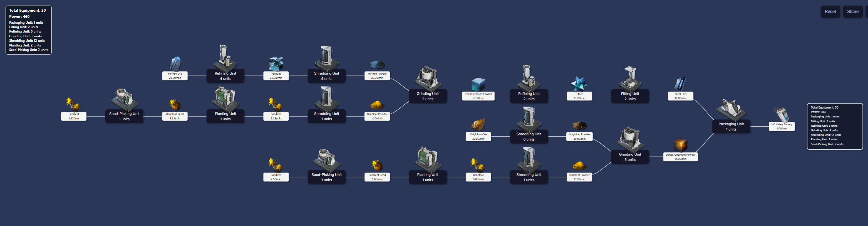Viewport: 868px width, 226px height.
Task: Click 'Grinding Unit: 5 units' in the top-left summary
Action: (25, 36)
